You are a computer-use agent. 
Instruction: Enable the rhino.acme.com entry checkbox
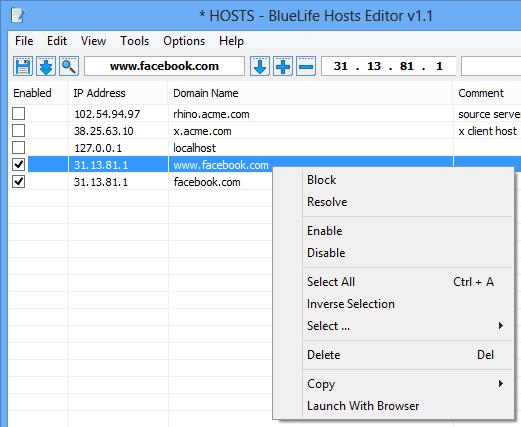coord(18,113)
